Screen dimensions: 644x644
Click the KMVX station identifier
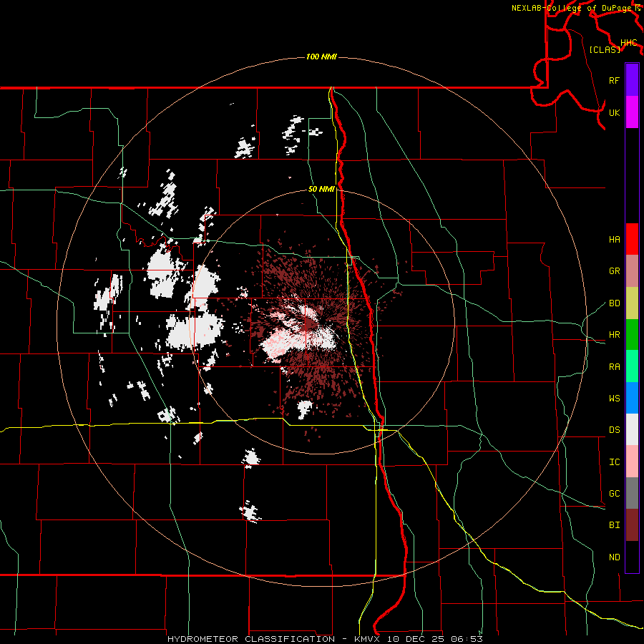pyautogui.click(x=369, y=639)
